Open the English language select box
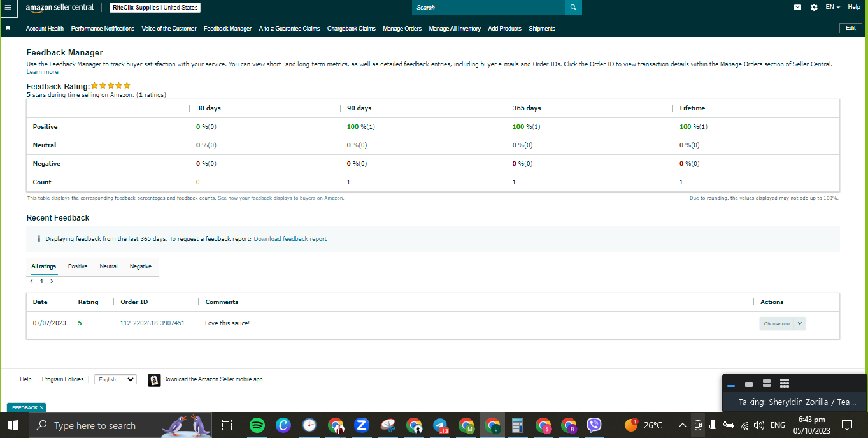 115,379
